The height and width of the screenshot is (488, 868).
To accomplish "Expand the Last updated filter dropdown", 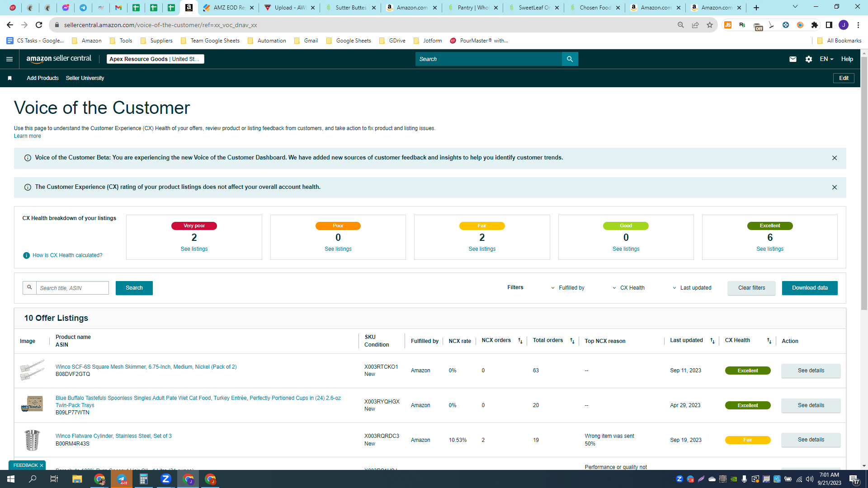I will point(692,288).
